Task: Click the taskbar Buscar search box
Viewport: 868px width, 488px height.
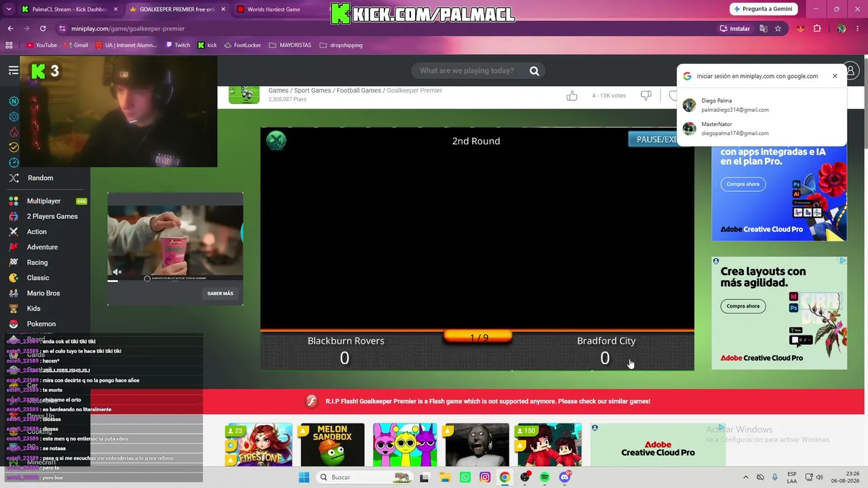Action: coord(365,477)
